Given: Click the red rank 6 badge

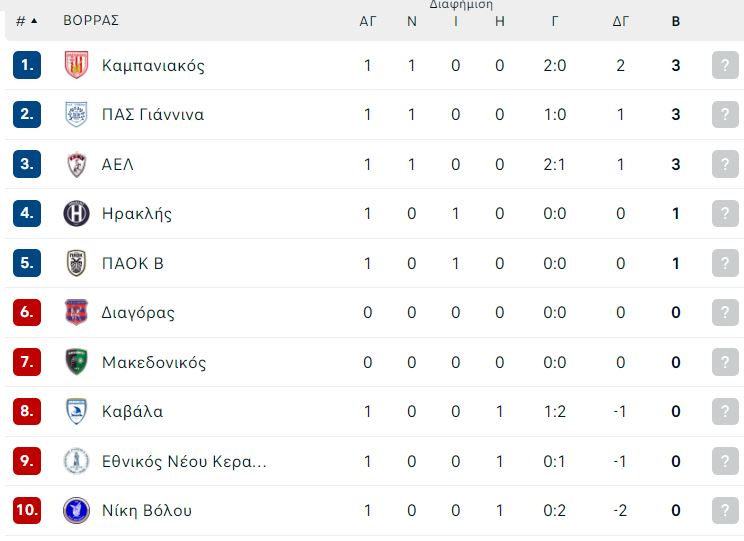Looking at the screenshot, I should tap(27, 312).
